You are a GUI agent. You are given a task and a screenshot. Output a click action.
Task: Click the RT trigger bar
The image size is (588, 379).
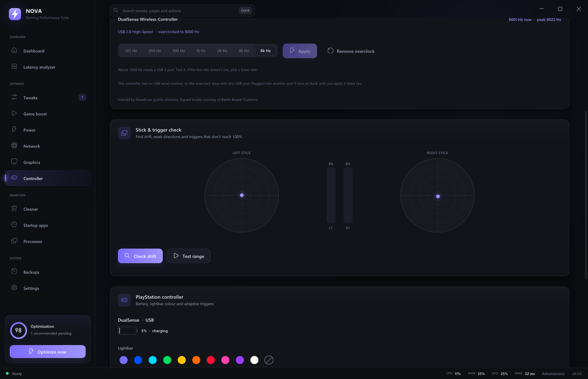348,195
